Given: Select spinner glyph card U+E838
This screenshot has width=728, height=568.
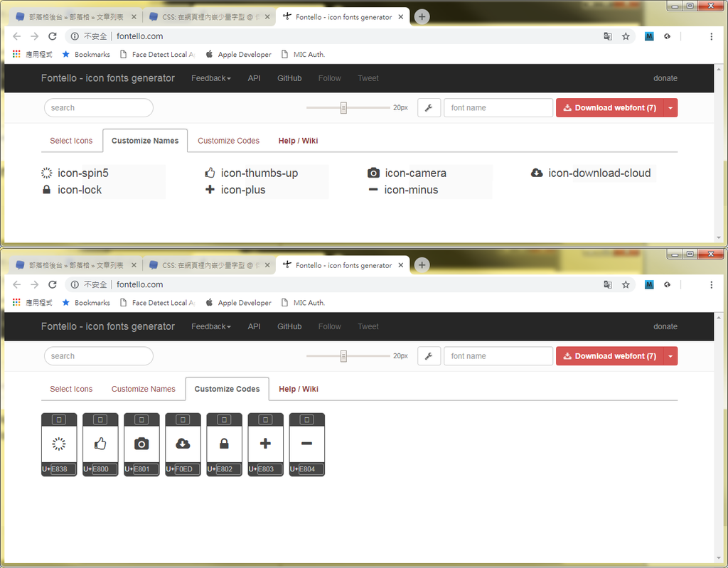Looking at the screenshot, I should click(59, 444).
